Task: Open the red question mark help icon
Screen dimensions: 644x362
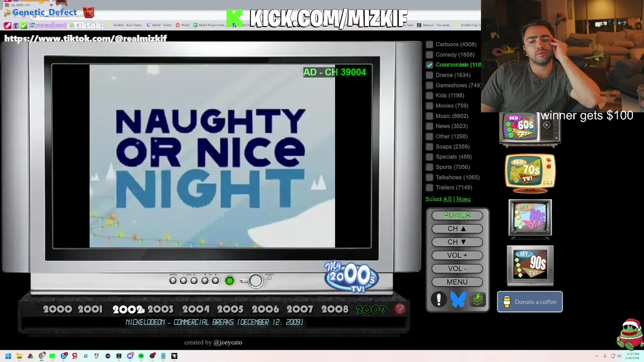Action: 400,309
